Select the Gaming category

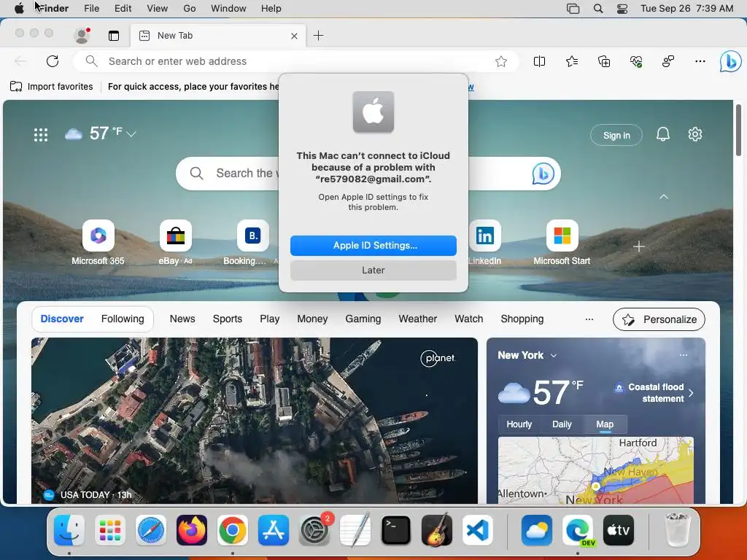click(363, 319)
